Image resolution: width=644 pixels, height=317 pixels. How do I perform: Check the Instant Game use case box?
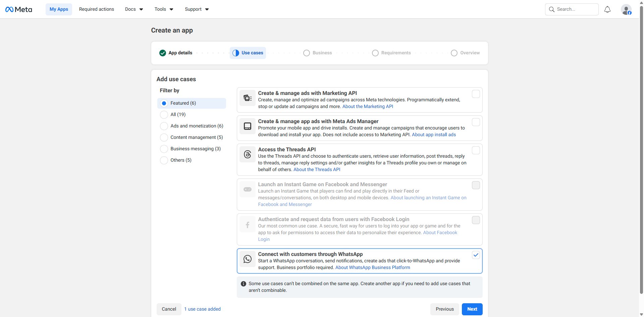pos(476,185)
